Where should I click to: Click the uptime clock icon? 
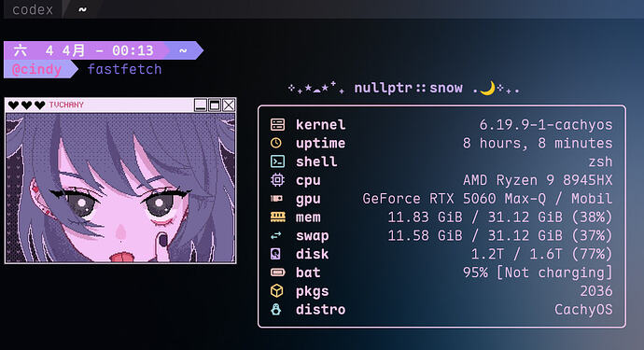point(276,143)
